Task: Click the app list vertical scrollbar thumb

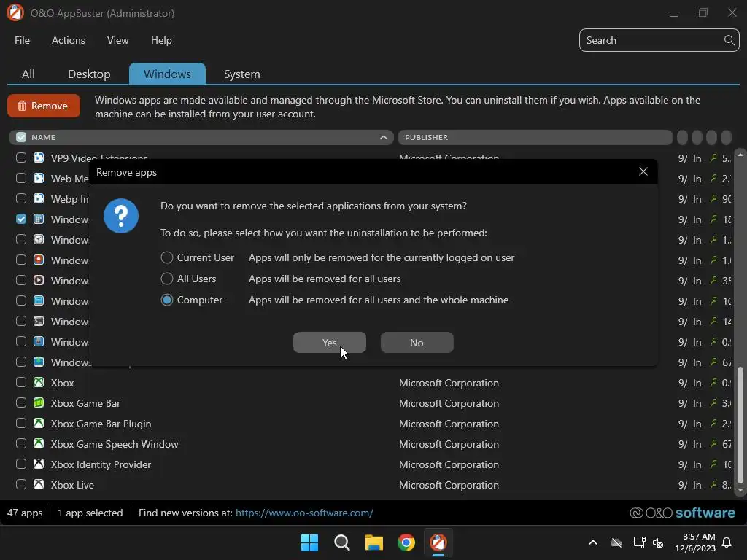Action: point(740,424)
